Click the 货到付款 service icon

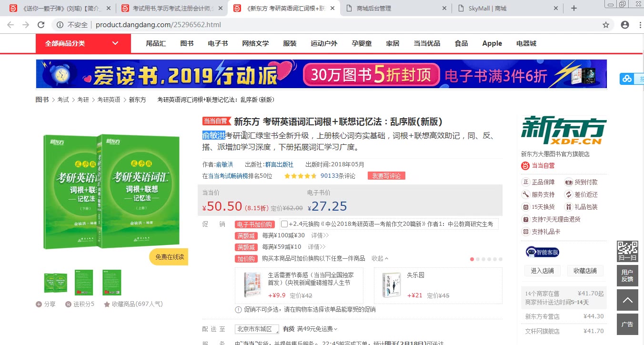568,182
